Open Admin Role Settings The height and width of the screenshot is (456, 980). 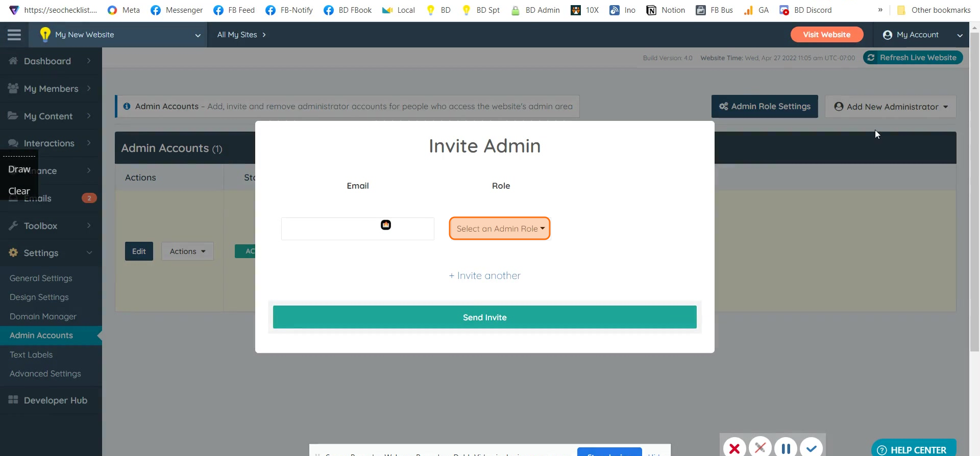coord(765,107)
